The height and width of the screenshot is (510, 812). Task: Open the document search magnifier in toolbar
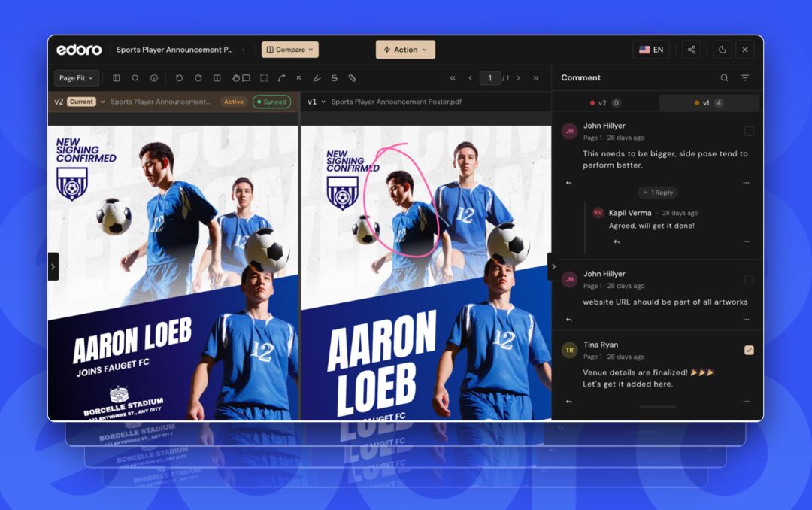135,78
